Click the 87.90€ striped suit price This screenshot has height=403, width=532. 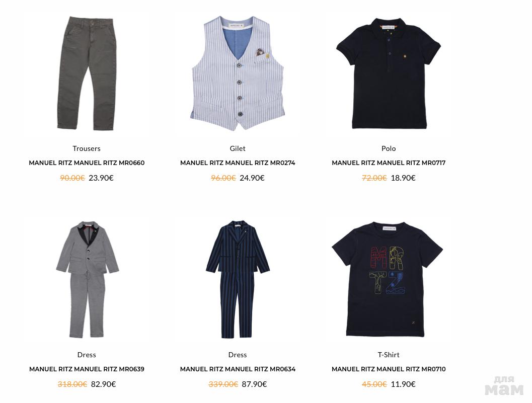[254, 384]
